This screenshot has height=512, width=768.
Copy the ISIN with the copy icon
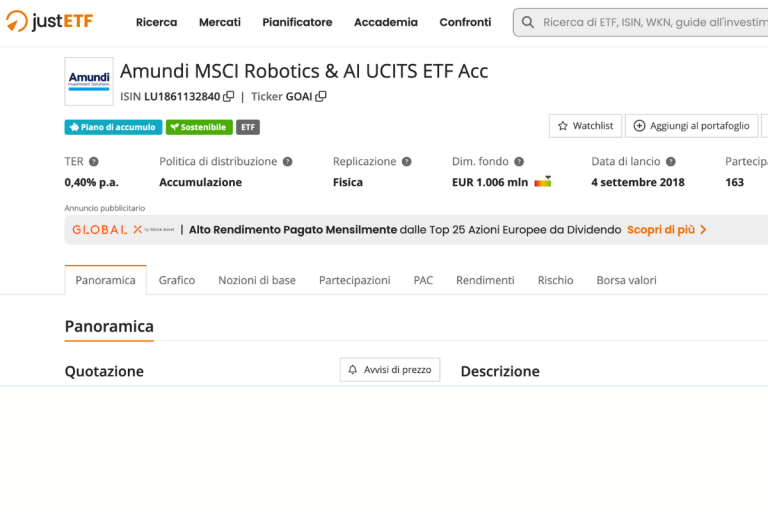point(229,97)
